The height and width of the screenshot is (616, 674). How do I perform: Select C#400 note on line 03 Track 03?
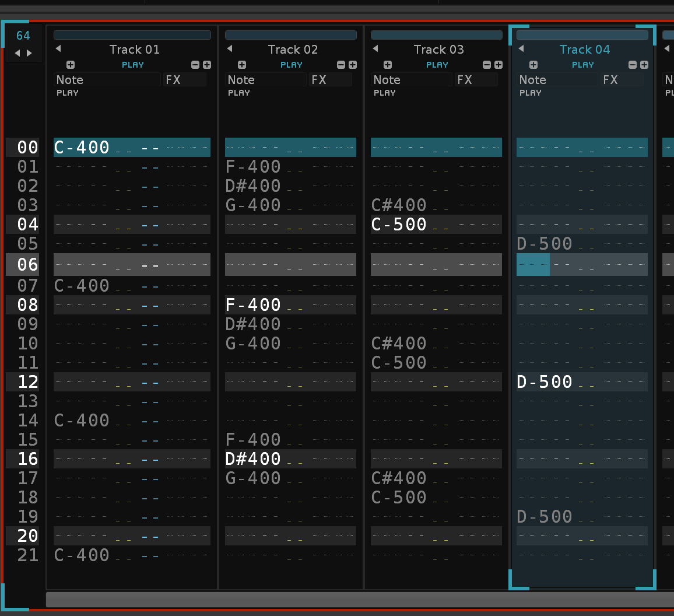[399, 205]
